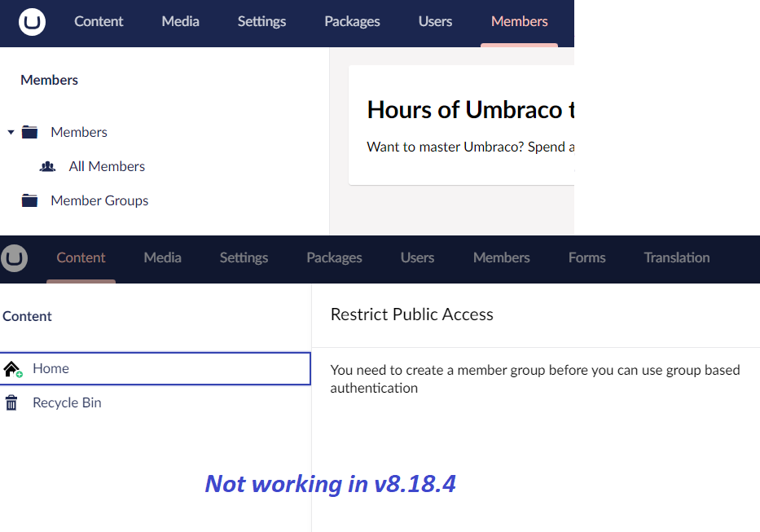Select the Content tab in the lower header
Screen dimensions: 760x532
(x=81, y=257)
